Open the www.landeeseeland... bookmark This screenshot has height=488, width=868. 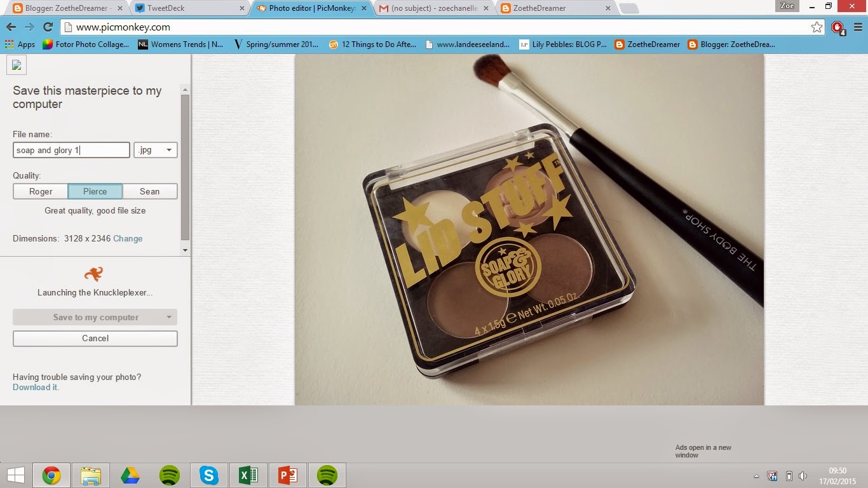467,44
